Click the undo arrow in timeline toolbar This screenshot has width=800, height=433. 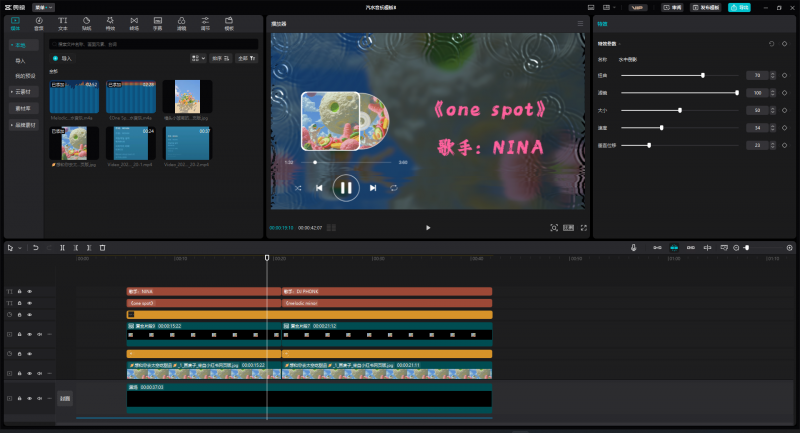point(36,247)
